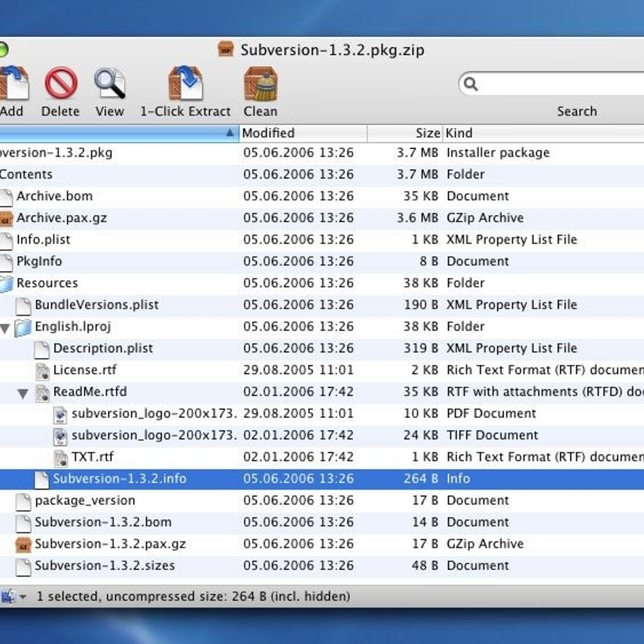Select the Description.plist file name
644x644 pixels.
click(103, 348)
